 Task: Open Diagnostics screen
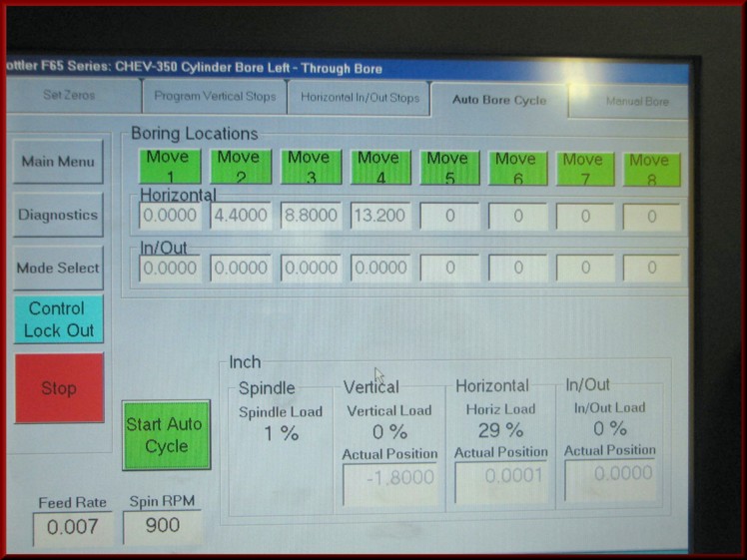[x=58, y=215]
